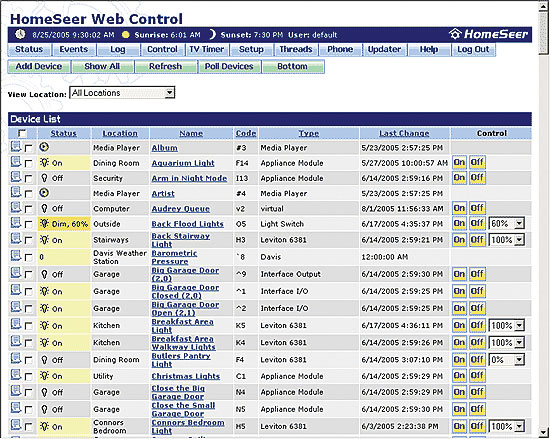Image resolution: width=550 pixels, height=439 pixels.
Task: Open the View Location dropdown
Action: coord(122,93)
